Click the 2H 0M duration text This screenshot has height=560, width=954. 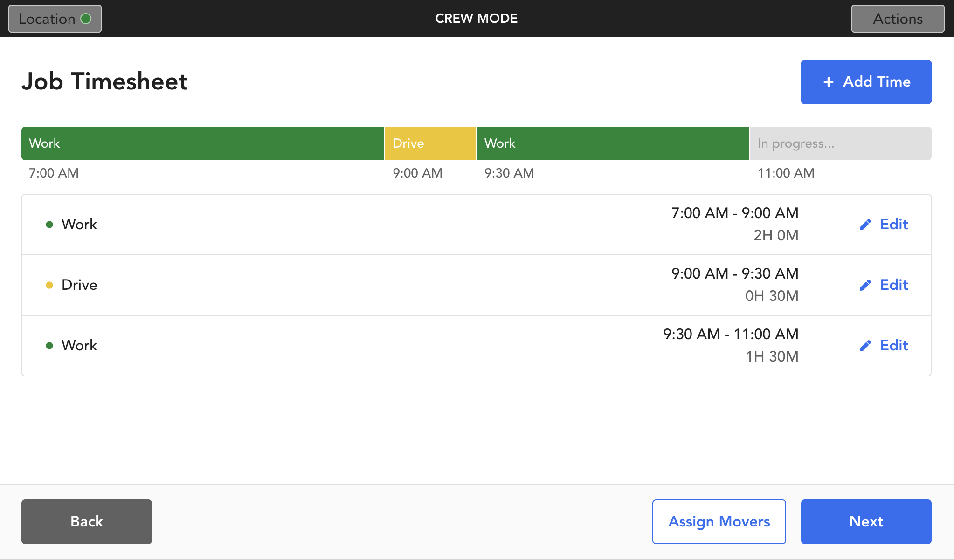(776, 235)
